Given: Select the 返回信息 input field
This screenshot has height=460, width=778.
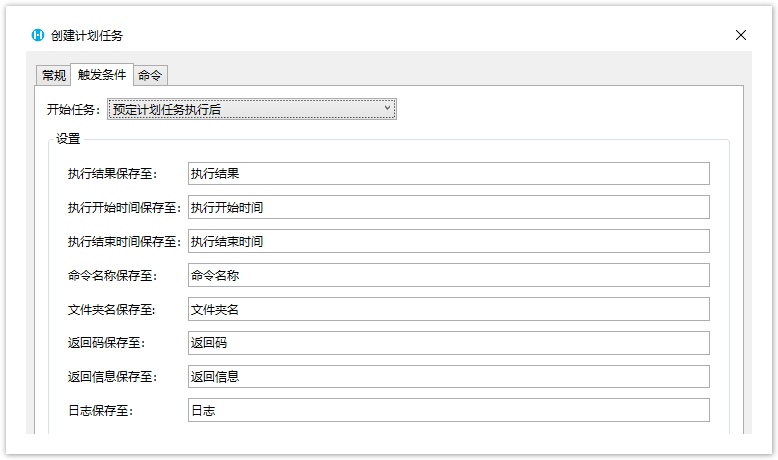Looking at the screenshot, I should point(449,377).
